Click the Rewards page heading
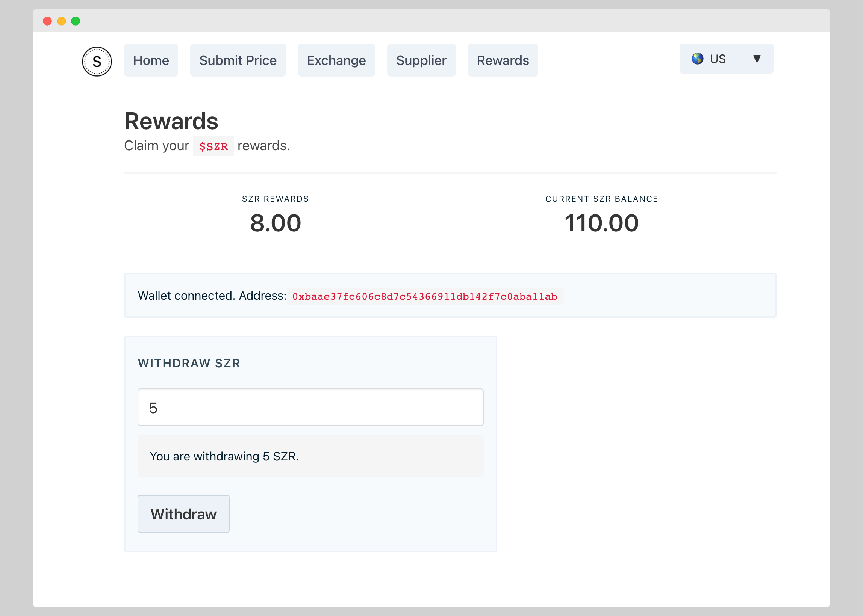This screenshot has width=863, height=616. click(x=171, y=121)
